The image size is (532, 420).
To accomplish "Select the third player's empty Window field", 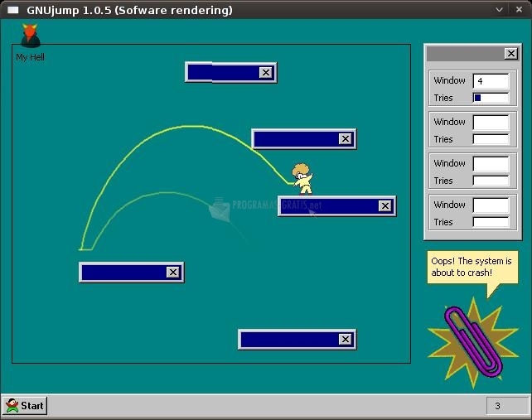I will [491, 164].
